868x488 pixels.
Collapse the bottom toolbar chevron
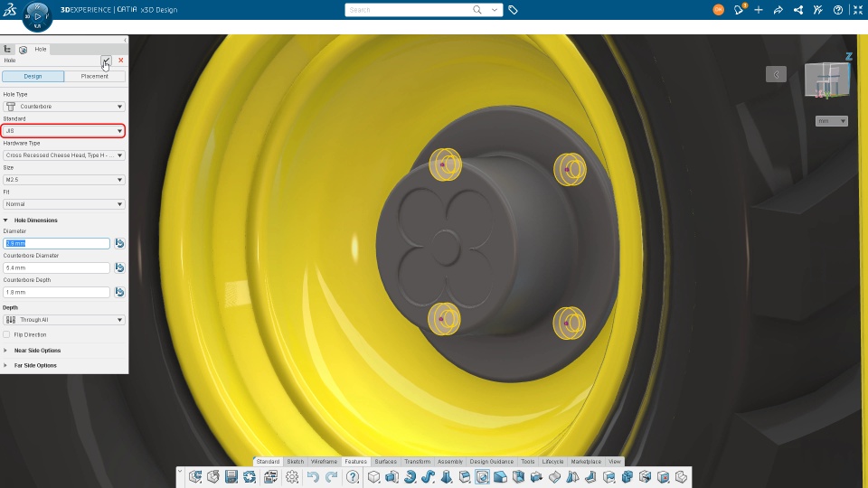click(x=180, y=472)
